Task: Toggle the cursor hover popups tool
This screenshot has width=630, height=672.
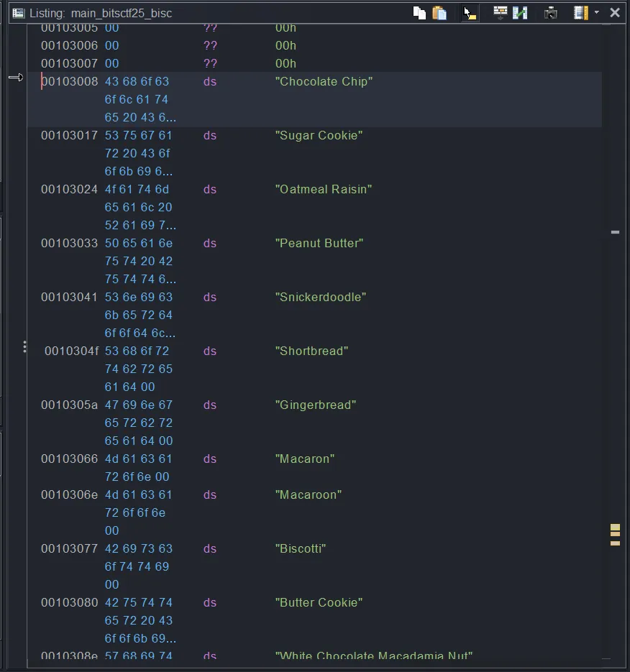Action: [469, 12]
